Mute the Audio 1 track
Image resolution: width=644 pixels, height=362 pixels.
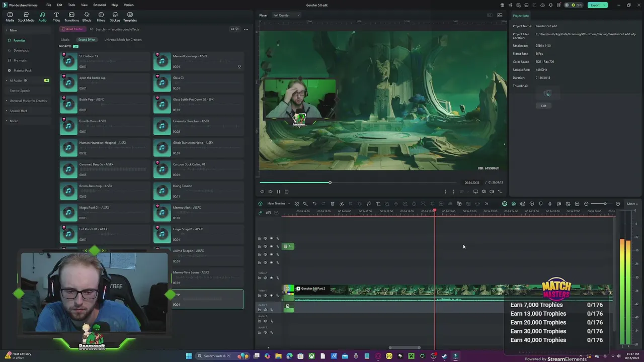(265, 310)
